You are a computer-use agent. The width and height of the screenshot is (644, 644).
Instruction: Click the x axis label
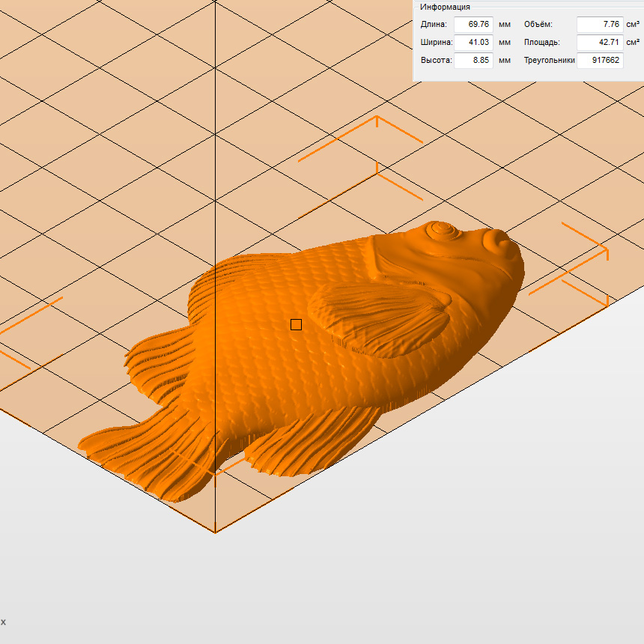click(x=3, y=622)
